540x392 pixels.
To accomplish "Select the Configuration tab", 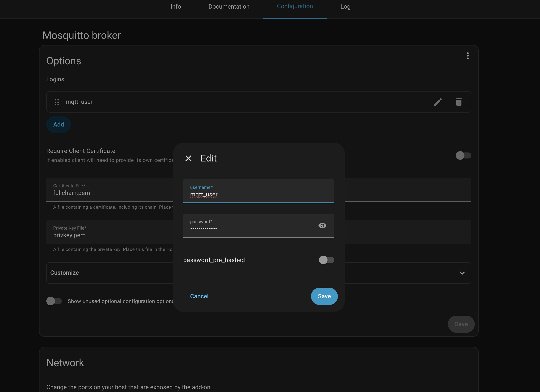I will pos(295,6).
